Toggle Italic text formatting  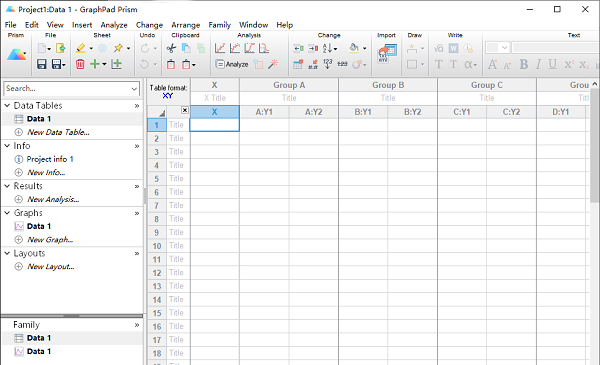coord(538,64)
